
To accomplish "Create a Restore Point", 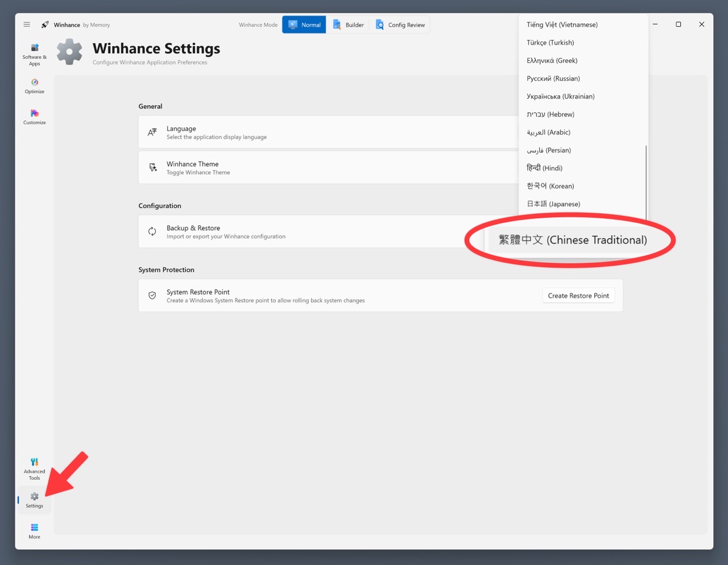I will pyautogui.click(x=578, y=296).
